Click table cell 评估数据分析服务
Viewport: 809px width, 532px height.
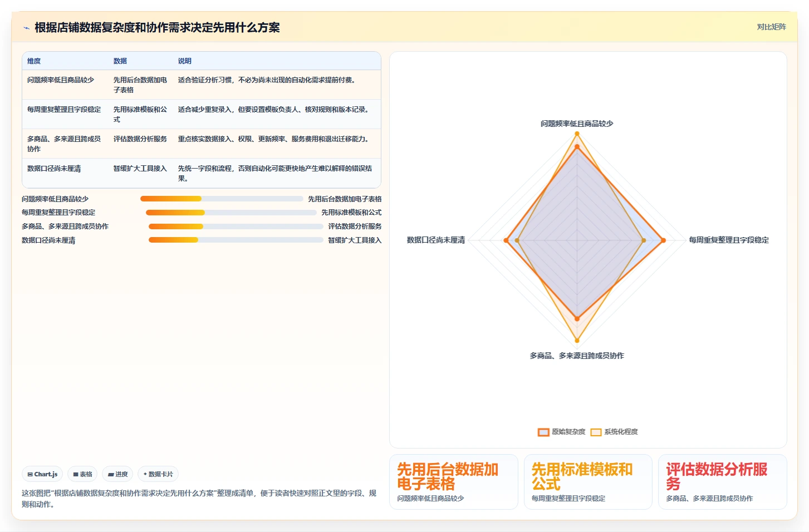coord(140,139)
